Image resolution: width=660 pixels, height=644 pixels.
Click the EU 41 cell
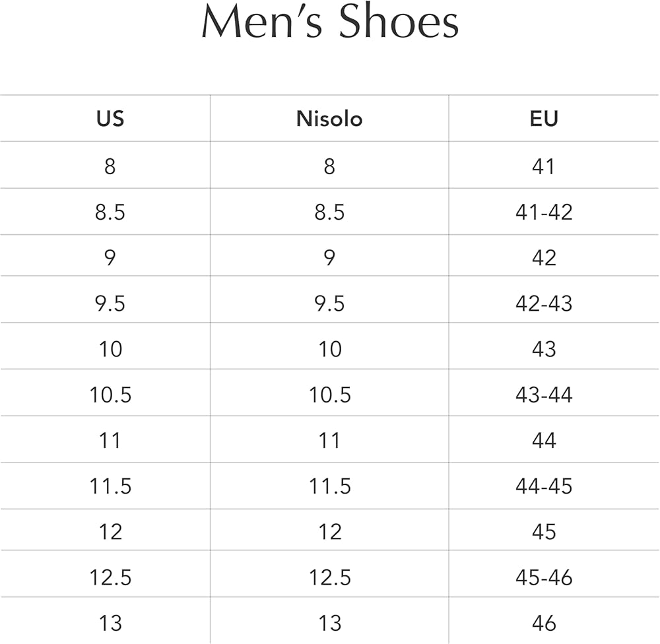544,166
